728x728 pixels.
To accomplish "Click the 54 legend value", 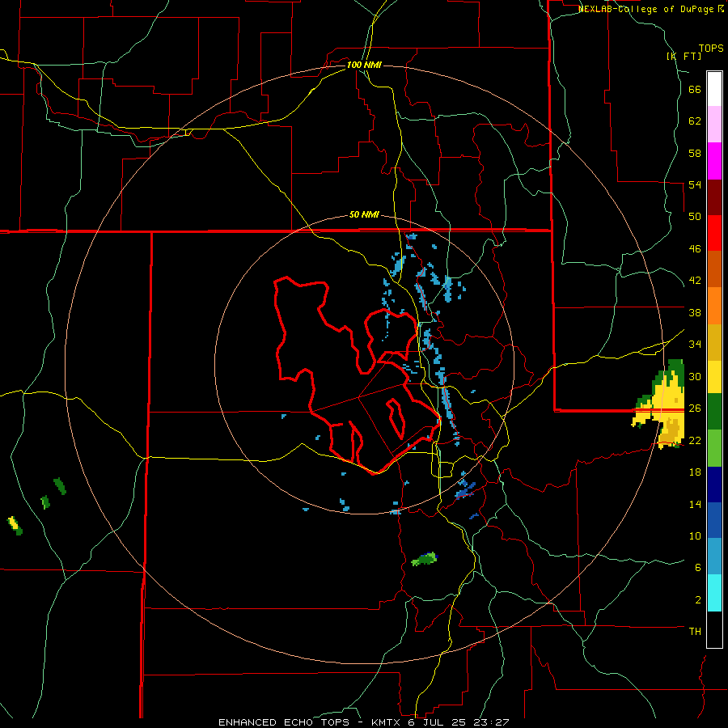I will [695, 184].
